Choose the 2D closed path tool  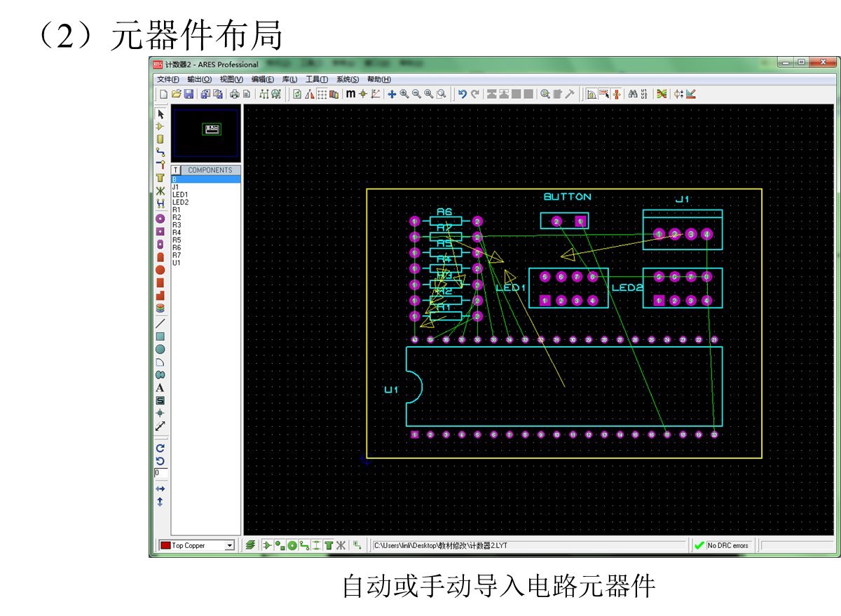[160, 375]
